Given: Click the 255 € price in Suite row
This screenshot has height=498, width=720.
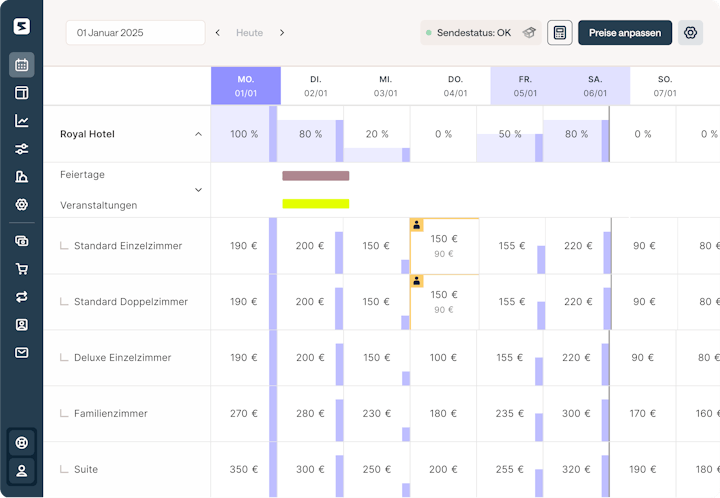Looking at the screenshot, I should [510, 469].
